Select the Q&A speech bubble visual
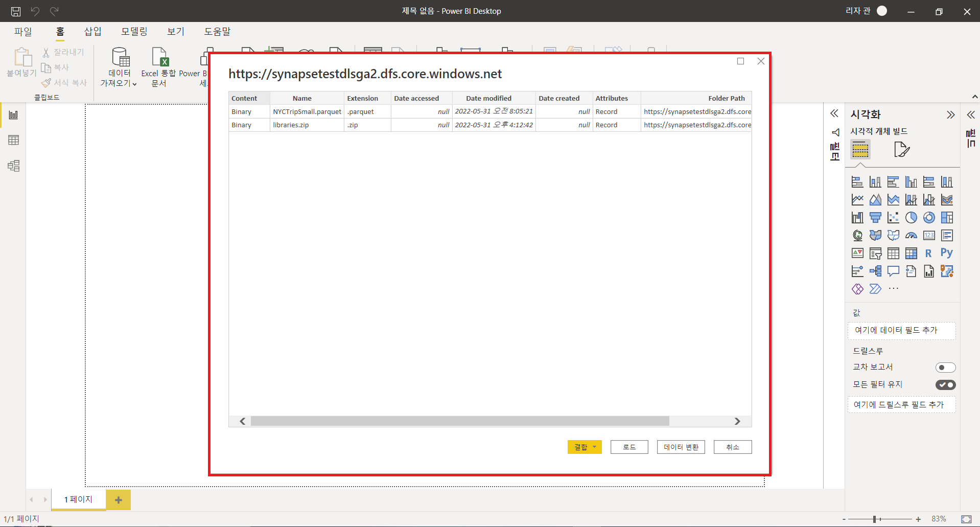Screen dimensions: 980x527 893,271
